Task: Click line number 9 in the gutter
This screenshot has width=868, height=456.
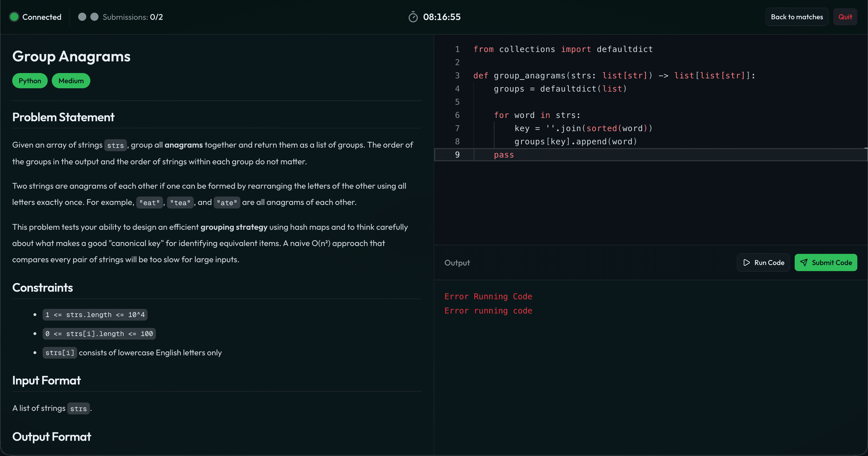Action: pos(457,155)
